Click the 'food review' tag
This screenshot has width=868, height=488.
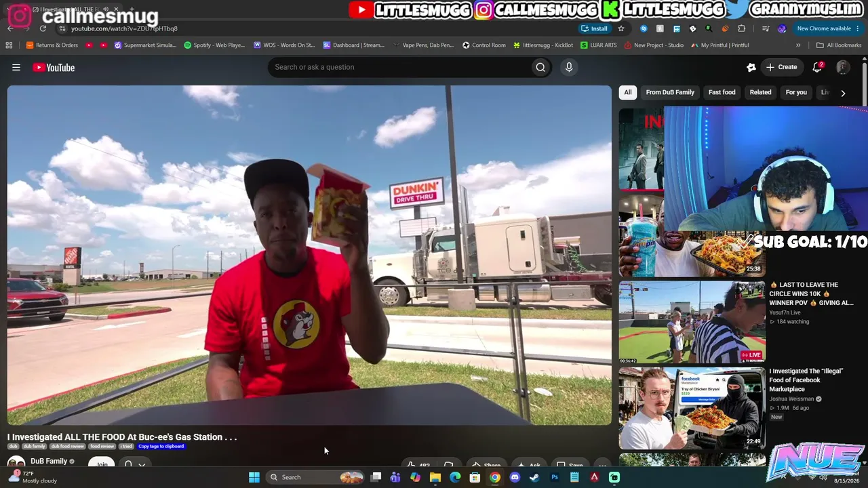[102, 447]
